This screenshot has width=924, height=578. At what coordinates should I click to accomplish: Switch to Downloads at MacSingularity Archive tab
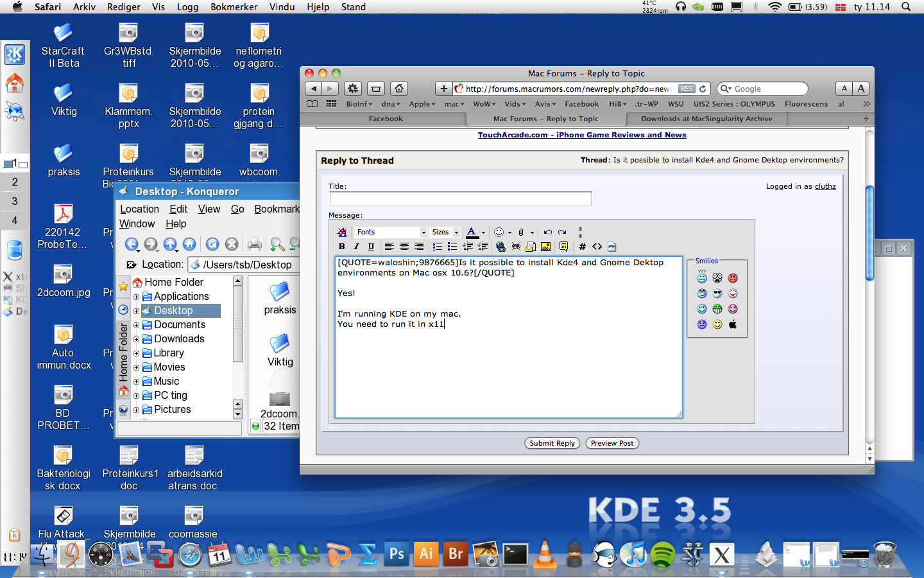pos(706,119)
